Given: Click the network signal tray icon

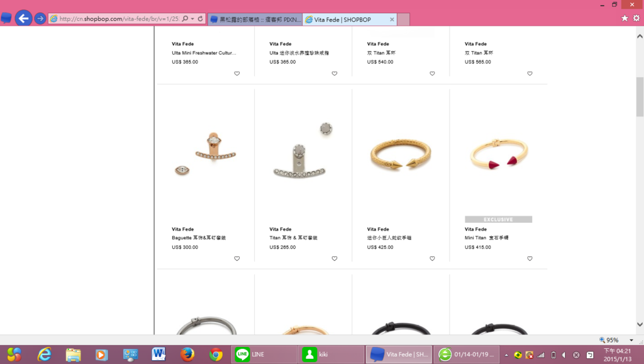Looking at the screenshot, I should tap(541, 355).
